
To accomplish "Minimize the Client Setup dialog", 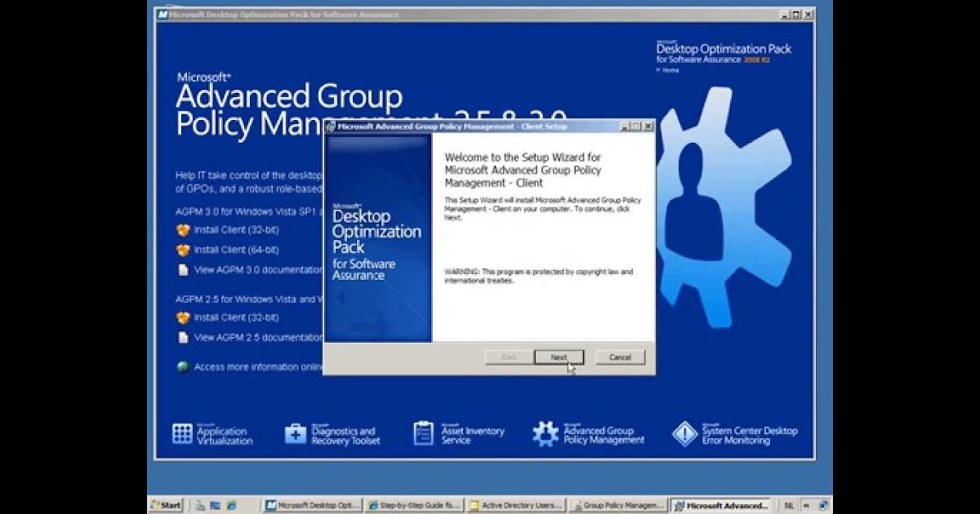I will pyautogui.click(x=625, y=126).
